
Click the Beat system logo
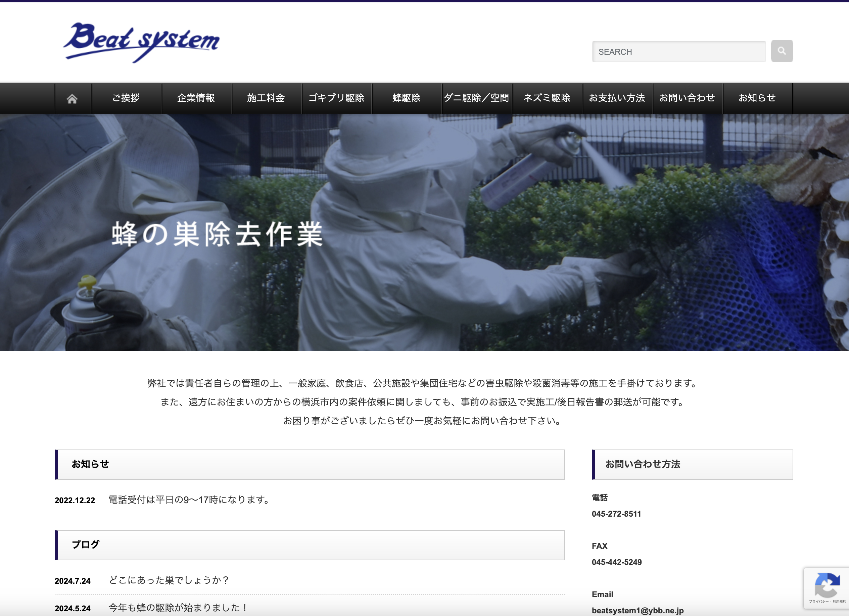pyautogui.click(x=142, y=42)
